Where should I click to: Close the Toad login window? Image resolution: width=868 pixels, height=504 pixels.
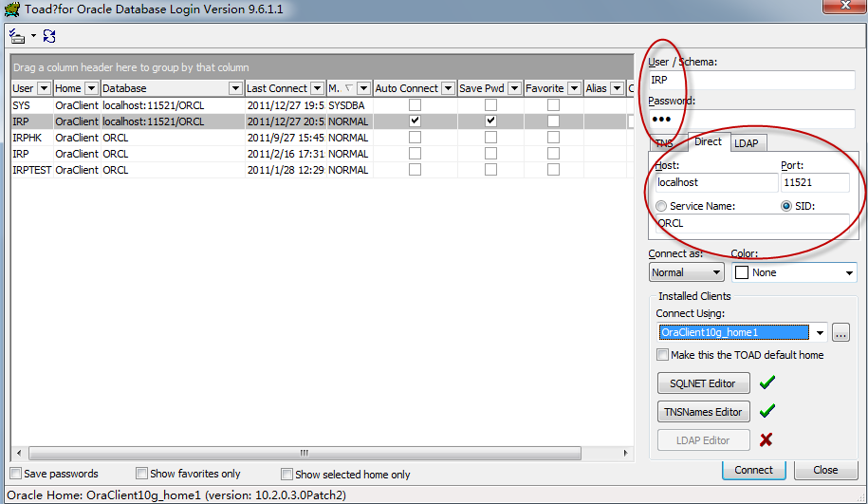tap(844, 6)
